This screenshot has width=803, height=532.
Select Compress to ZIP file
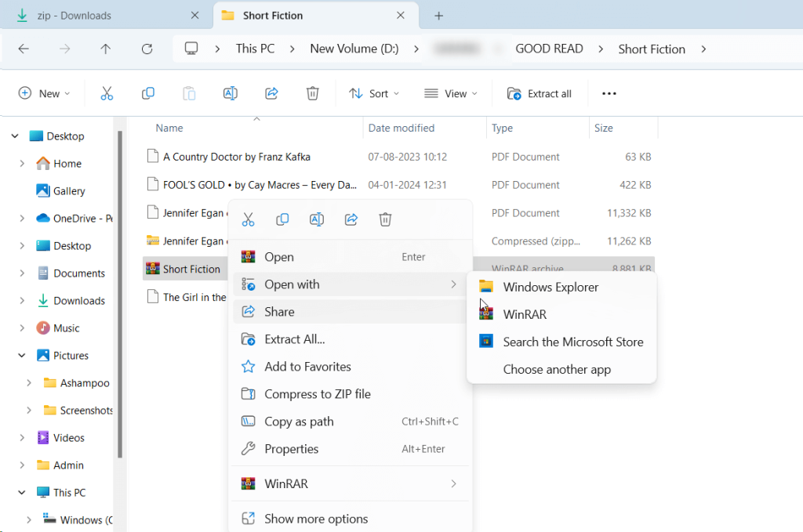click(317, 394)
